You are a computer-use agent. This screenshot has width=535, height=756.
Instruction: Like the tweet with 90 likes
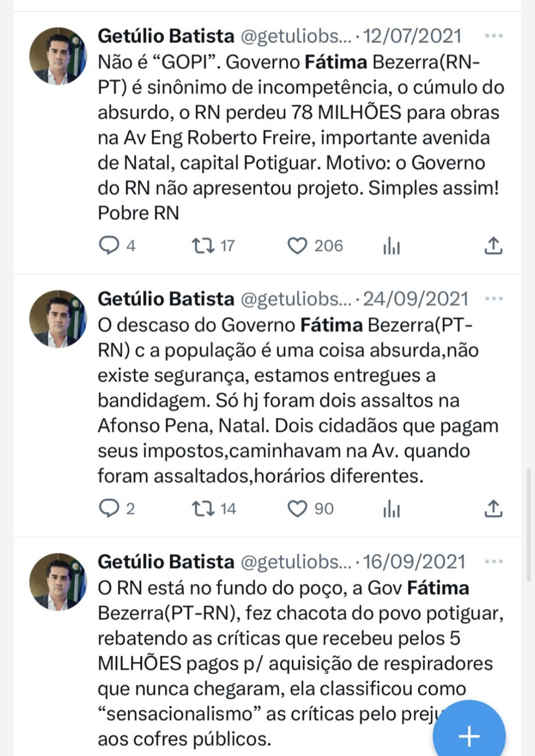click(x=297, y=508)
